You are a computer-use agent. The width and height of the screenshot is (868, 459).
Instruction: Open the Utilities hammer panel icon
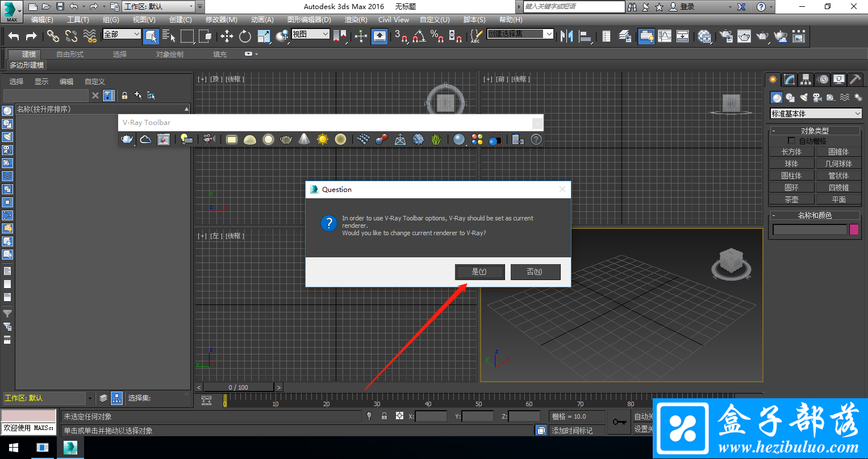tap(856, 79)
